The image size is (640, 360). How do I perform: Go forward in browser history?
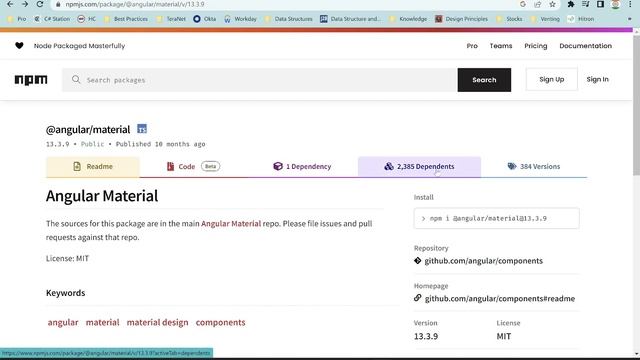25,4
